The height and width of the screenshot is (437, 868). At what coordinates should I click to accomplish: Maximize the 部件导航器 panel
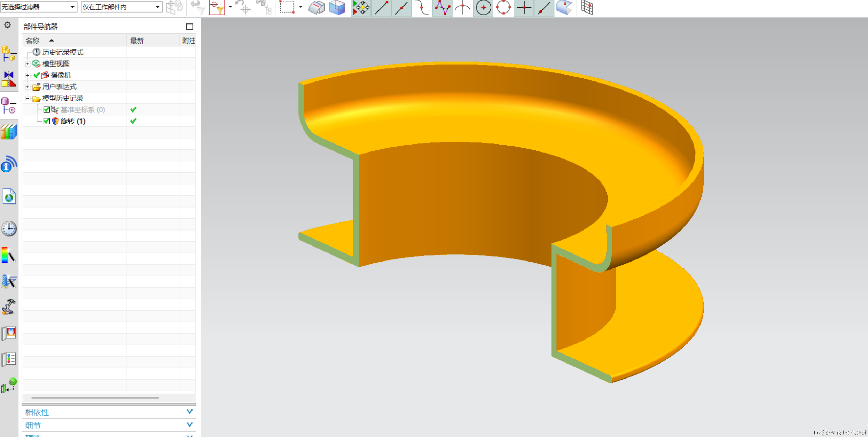point(189,26)
